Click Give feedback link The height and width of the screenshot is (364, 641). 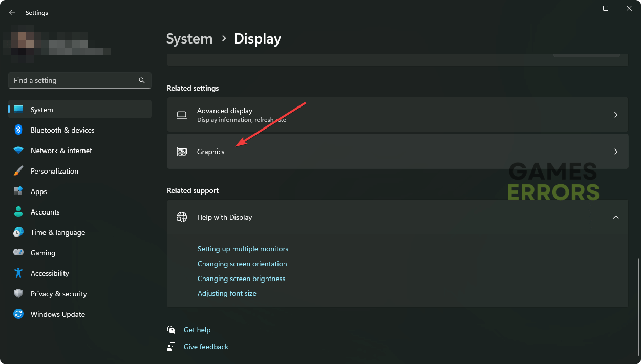[x=206, y=347]
